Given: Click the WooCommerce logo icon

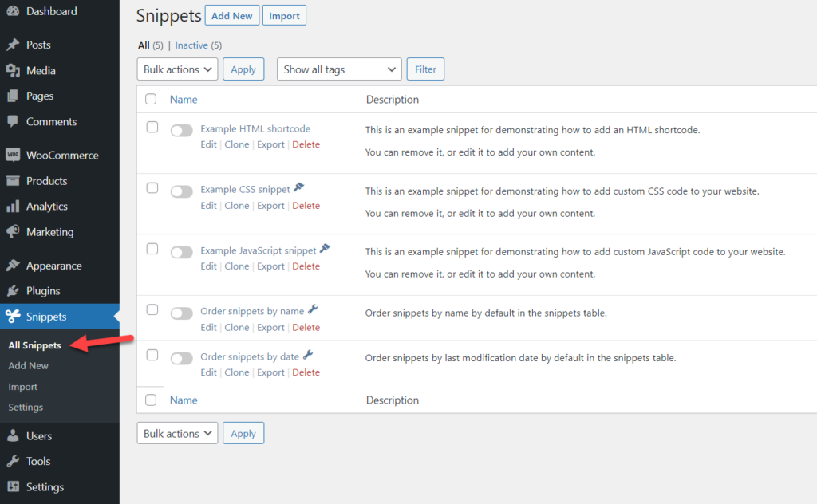Looking at the screenshot, I should pos(13,155).
